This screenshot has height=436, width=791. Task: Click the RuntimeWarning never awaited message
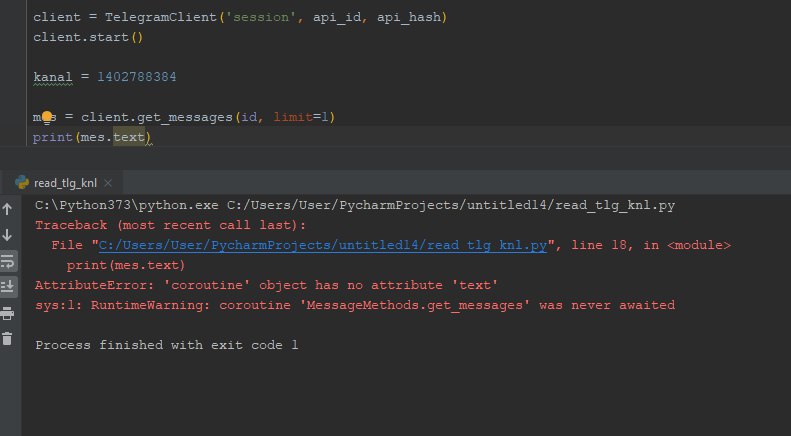tap(355, 305)
